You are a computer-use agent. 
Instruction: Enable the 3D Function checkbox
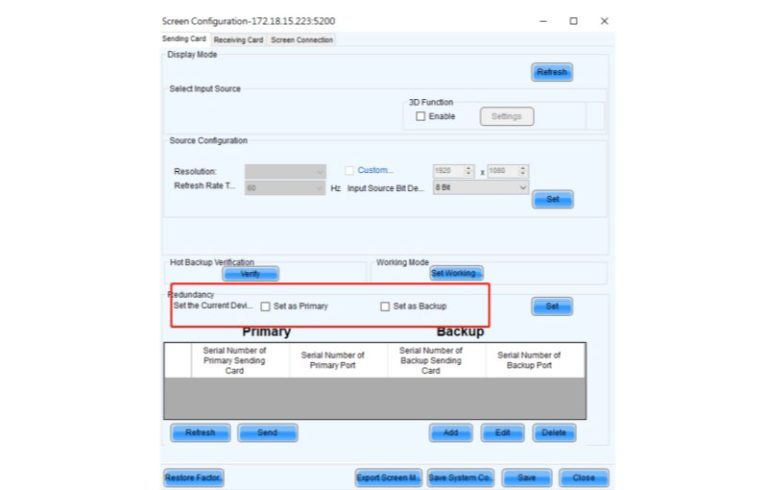tap(420, 117)
